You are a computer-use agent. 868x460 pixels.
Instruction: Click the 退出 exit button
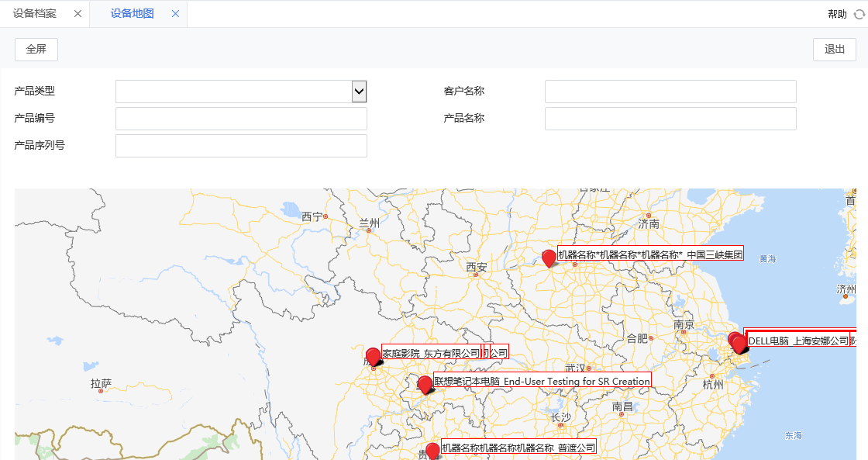(x=834, y=49)
